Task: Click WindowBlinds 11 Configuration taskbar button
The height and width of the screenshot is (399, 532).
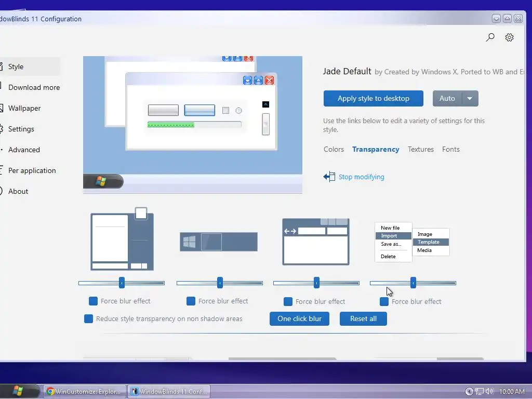Action: tap(169, 392)
